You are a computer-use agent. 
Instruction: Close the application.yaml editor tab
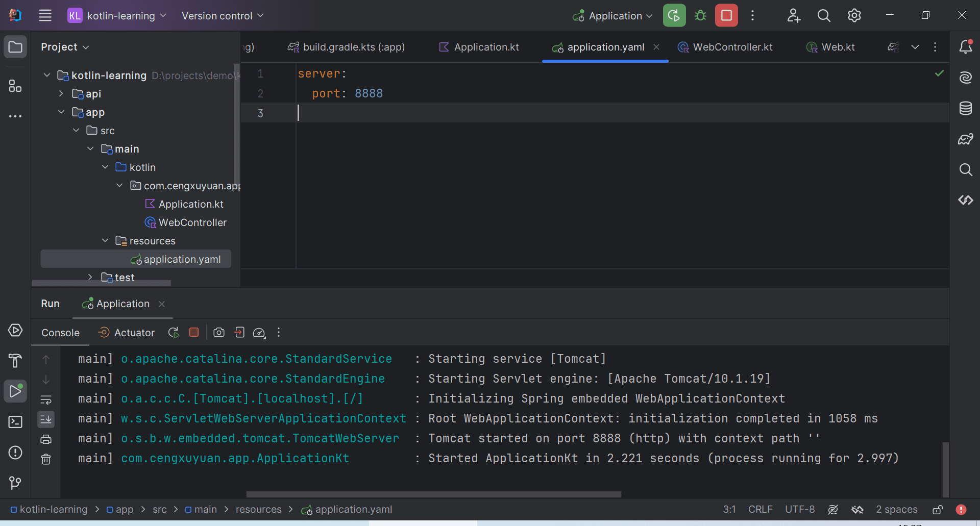[656, 47]
